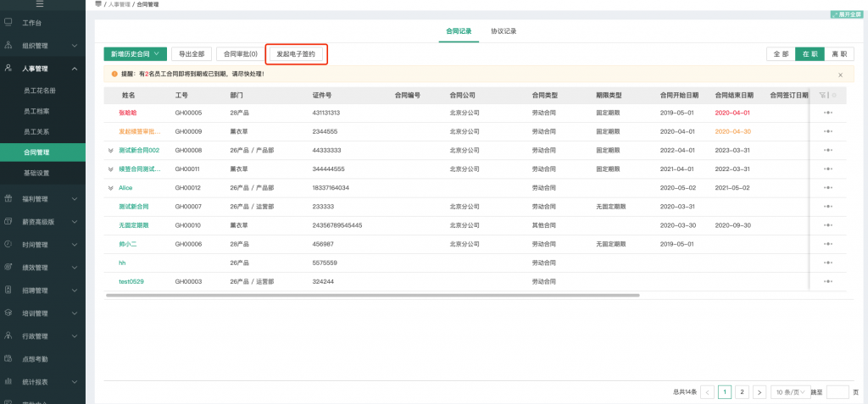Click the 福利管理 gift icon
The width and height of the screenshot is (868, 404).
pos(8,199)
